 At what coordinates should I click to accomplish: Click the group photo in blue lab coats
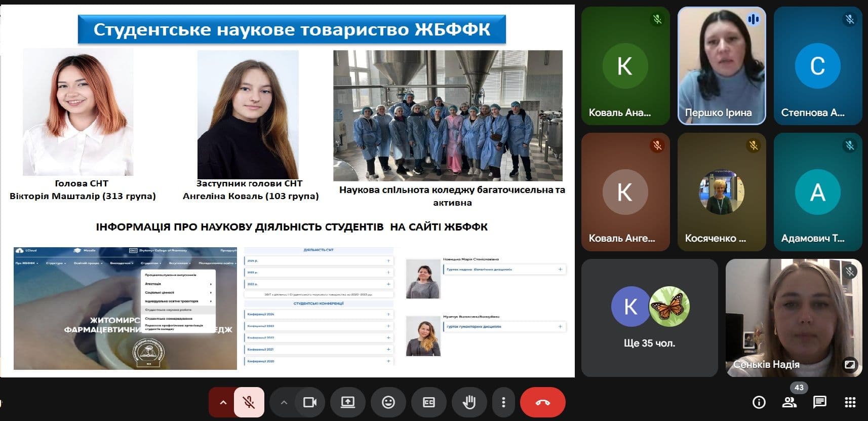click(448, 116)
